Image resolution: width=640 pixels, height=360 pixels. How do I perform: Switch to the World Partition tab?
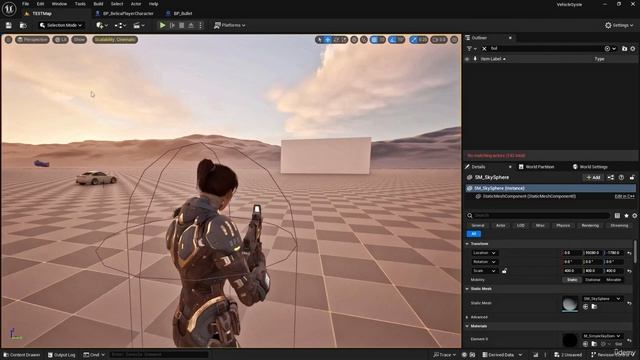536,167
